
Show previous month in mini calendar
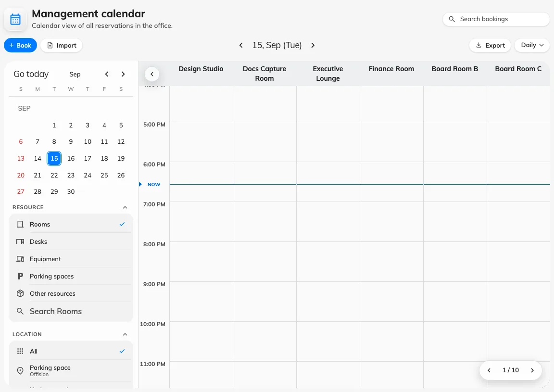point(107,74)
